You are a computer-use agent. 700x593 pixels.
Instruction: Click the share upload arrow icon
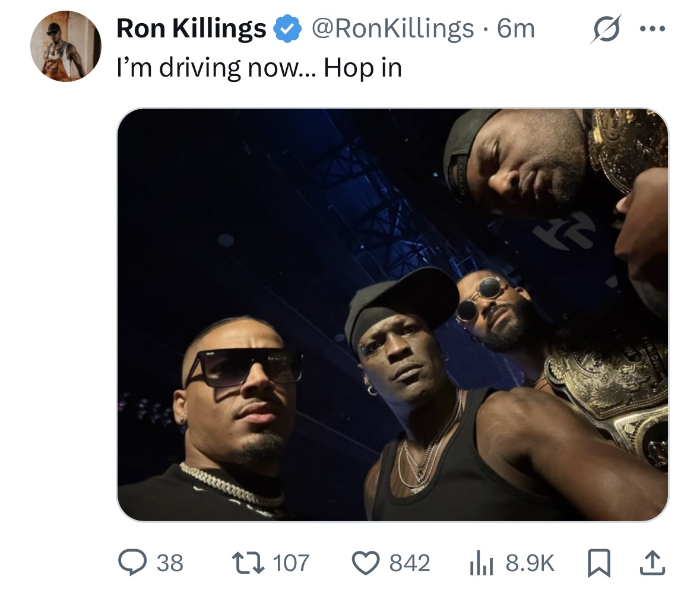pos(653,563)
